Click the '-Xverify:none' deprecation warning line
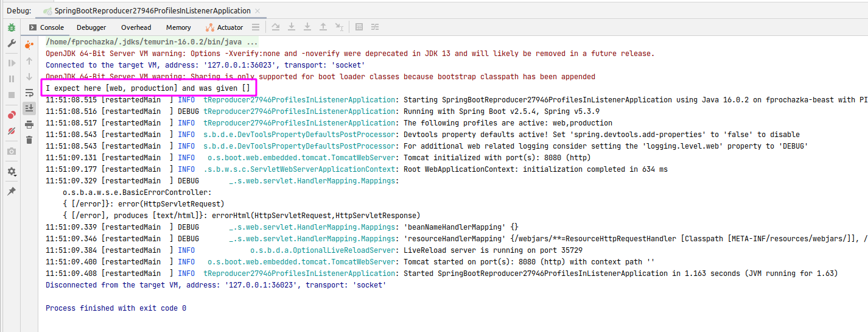 350,54
